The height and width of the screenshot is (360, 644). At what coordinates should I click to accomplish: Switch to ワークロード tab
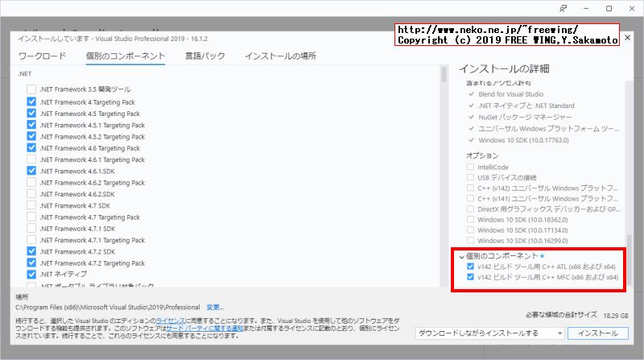pos(42,56)
